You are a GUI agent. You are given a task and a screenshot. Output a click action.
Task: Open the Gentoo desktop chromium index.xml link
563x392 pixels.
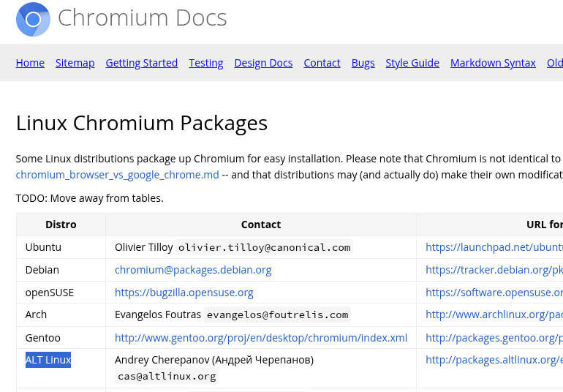coord(261,338)
